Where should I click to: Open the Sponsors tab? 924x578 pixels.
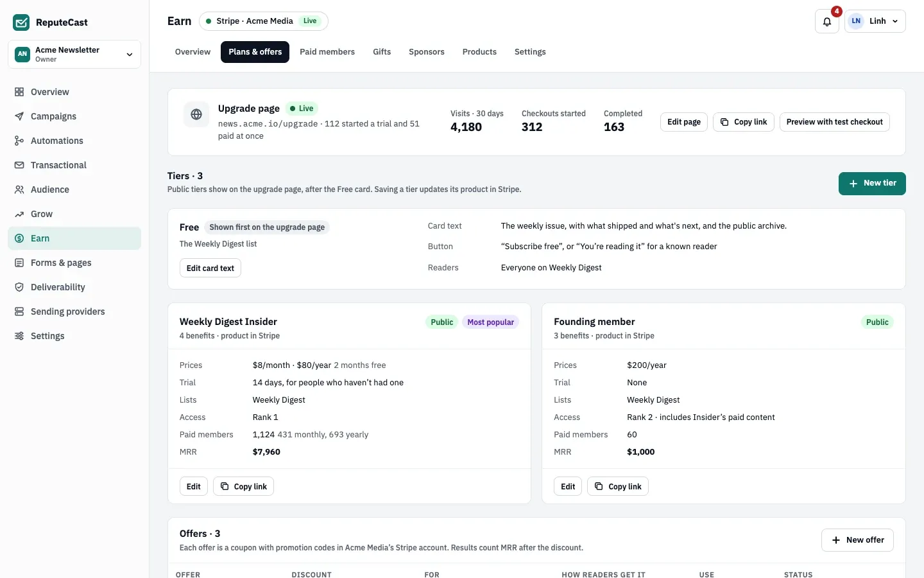pyautogui.click(x=427, y=52)
